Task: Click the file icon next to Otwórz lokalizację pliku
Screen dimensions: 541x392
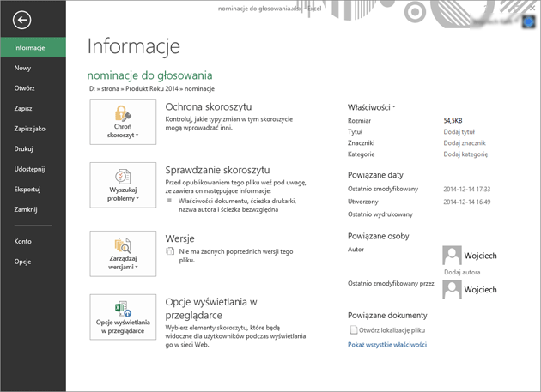Action: click(354, 330)
